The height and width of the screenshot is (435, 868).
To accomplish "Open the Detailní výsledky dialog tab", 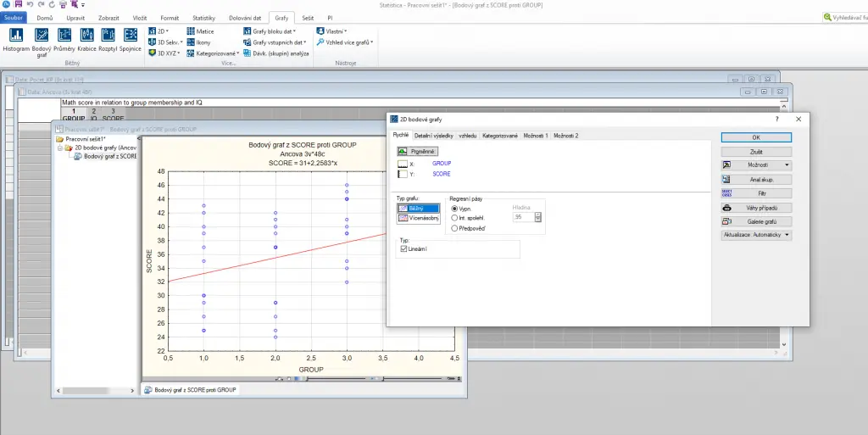I will (433, 136).
